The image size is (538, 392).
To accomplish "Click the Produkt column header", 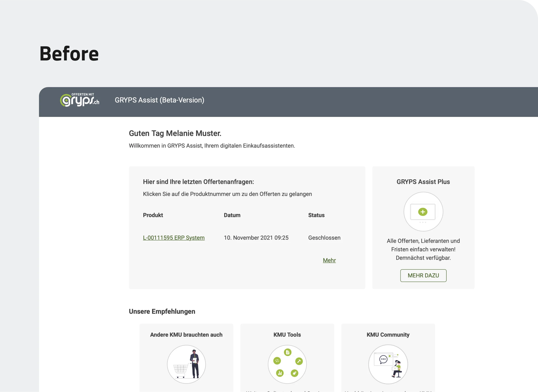I will pos(153,215).
